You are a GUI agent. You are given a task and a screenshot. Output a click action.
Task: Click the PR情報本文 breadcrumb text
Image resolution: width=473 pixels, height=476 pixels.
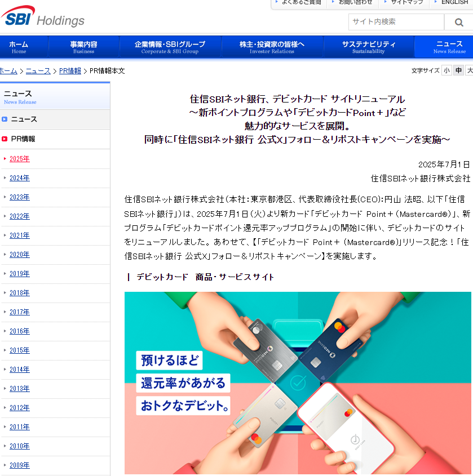point(107,71)
